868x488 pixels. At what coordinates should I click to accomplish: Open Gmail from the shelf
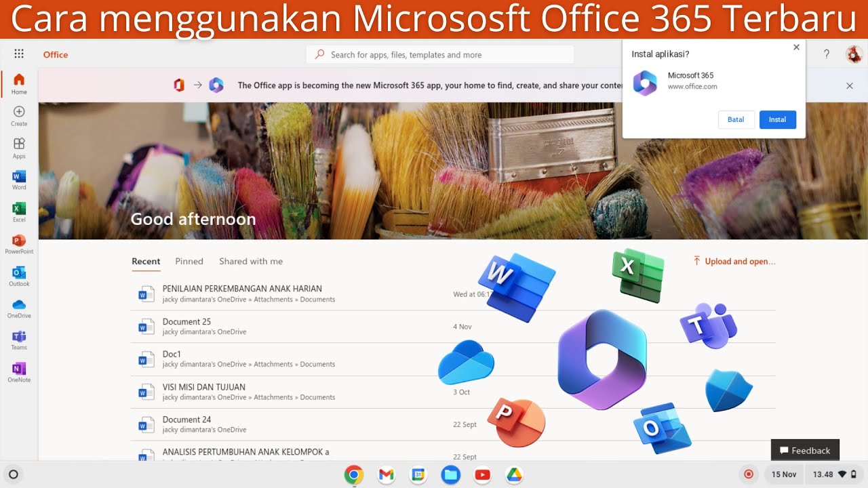(x=386, y=474)
